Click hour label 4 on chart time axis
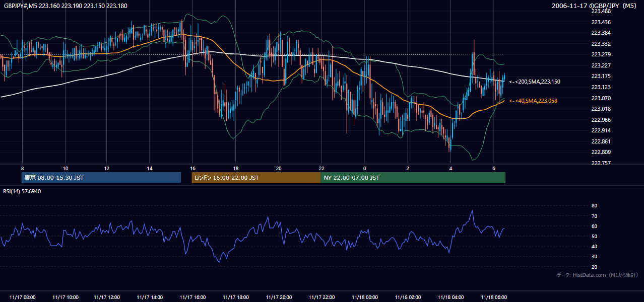Screen dimensions: 644x302 coord(450,168)
